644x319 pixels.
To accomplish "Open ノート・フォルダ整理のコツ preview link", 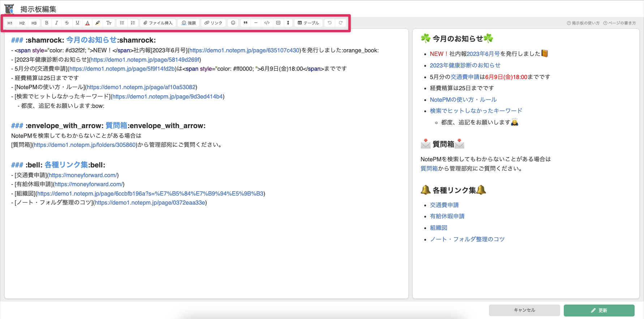I will tap(467, 239).
